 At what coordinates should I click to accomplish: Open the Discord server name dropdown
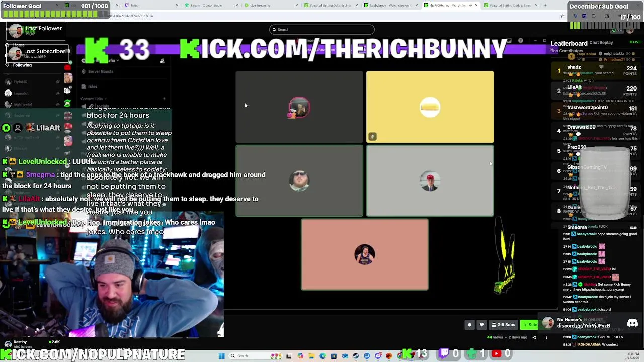coord(101,61)
